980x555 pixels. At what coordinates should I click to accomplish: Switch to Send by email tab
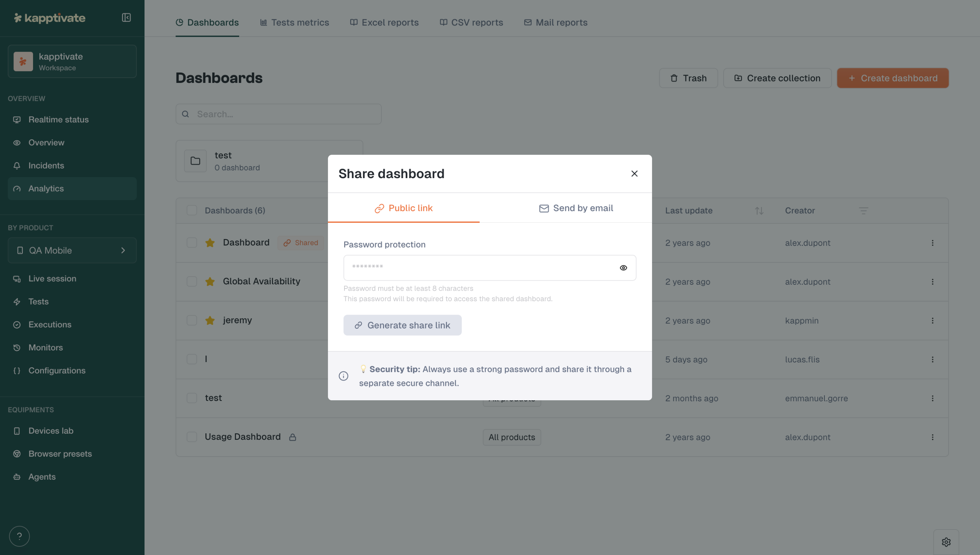point(576,208)
